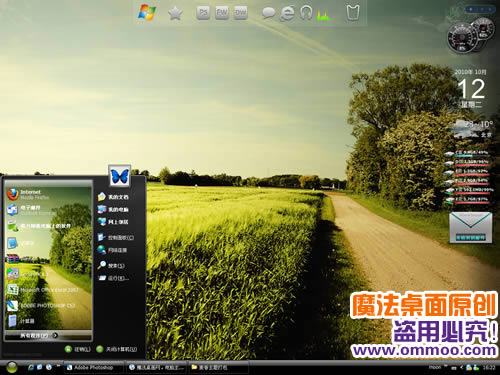Click the third globe quick launch icon
The width and height of the screenshot is (500, 375).
49,367
